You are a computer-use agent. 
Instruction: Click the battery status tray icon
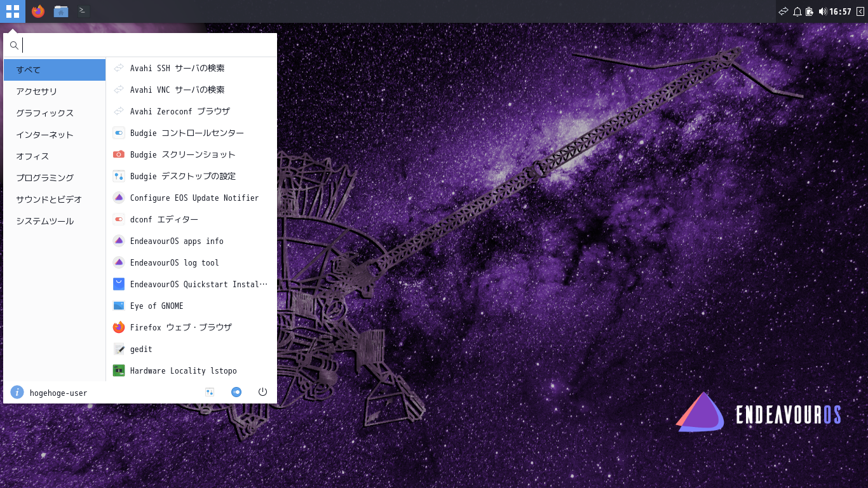[x=810, y=11]
